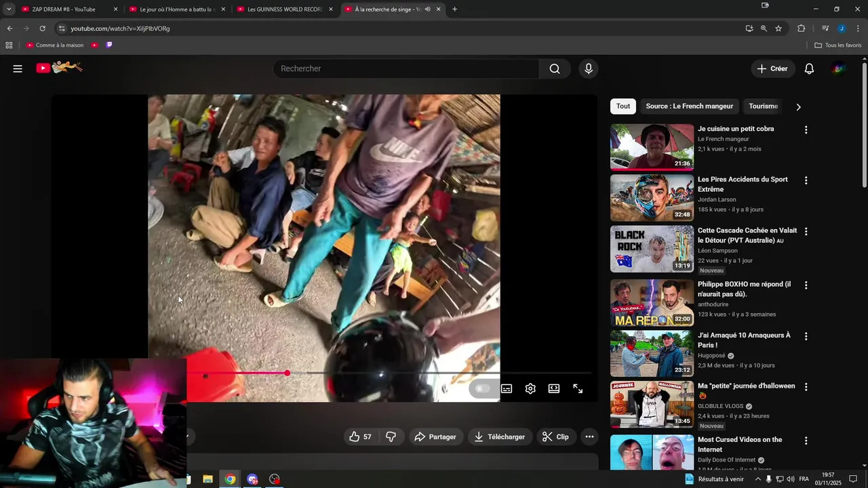Open Les Pires Accidents du Sport thumbnail

coord(652,198)
